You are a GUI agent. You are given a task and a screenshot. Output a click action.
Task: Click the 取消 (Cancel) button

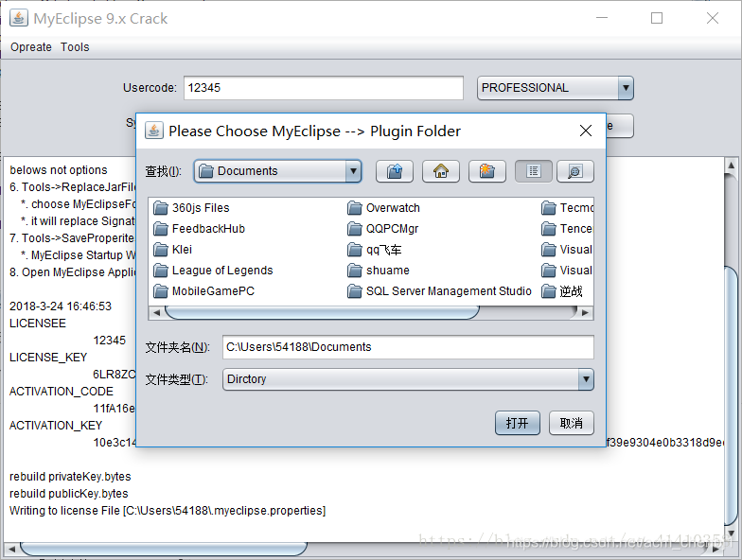(x=572, y=422)
